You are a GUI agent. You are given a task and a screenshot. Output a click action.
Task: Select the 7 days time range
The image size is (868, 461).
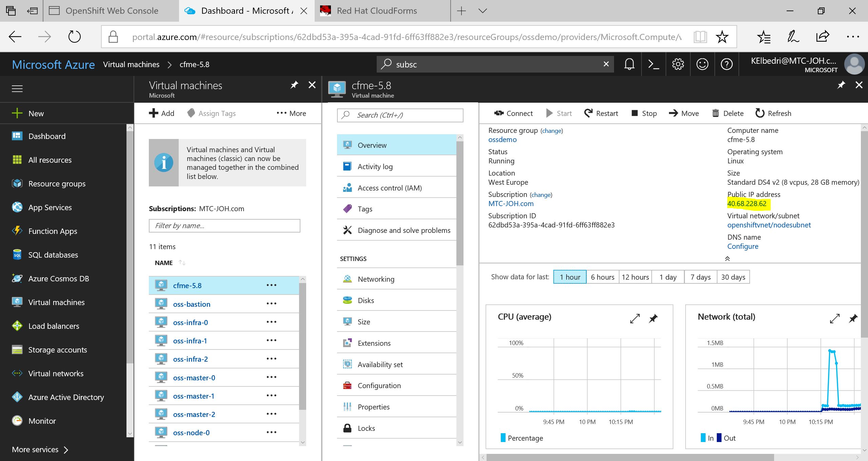[x=701, y=277]
